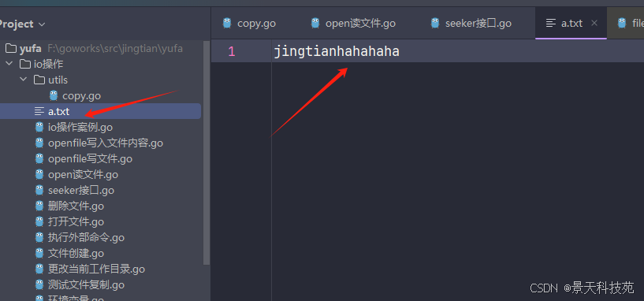The width and height of the screenshot is (644, 301).
Task: Open openfile写文件.go file
Action: 90,159
